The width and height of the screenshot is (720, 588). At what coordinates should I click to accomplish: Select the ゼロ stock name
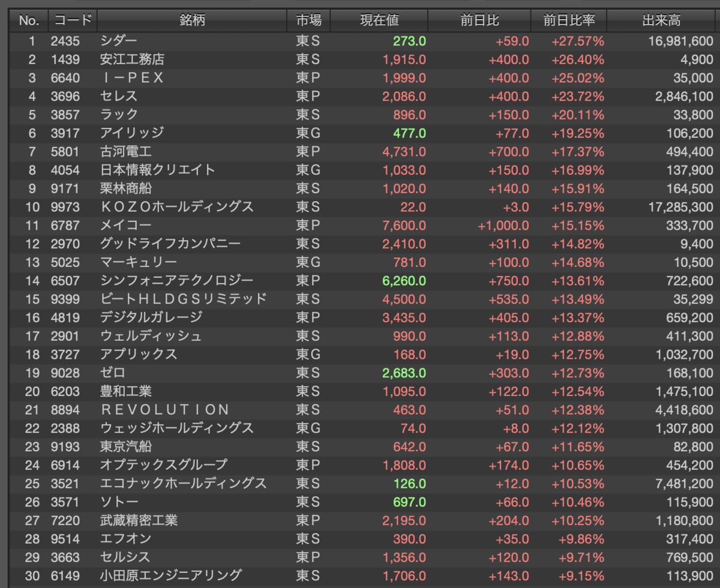(113, 373)
